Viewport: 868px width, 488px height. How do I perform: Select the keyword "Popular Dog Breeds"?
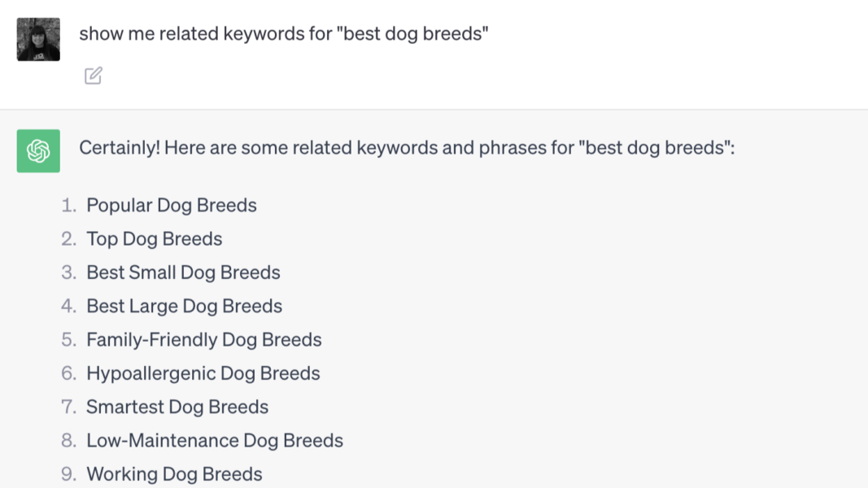click(172, 205)
